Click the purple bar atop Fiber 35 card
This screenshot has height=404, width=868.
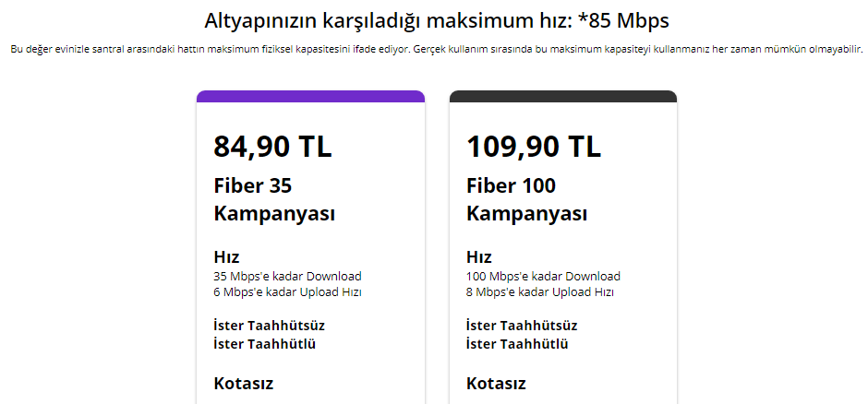point(310,96)
